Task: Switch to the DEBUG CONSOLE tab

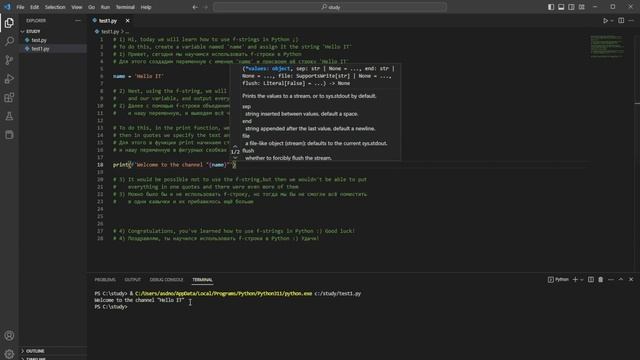Action: (166, 280)
